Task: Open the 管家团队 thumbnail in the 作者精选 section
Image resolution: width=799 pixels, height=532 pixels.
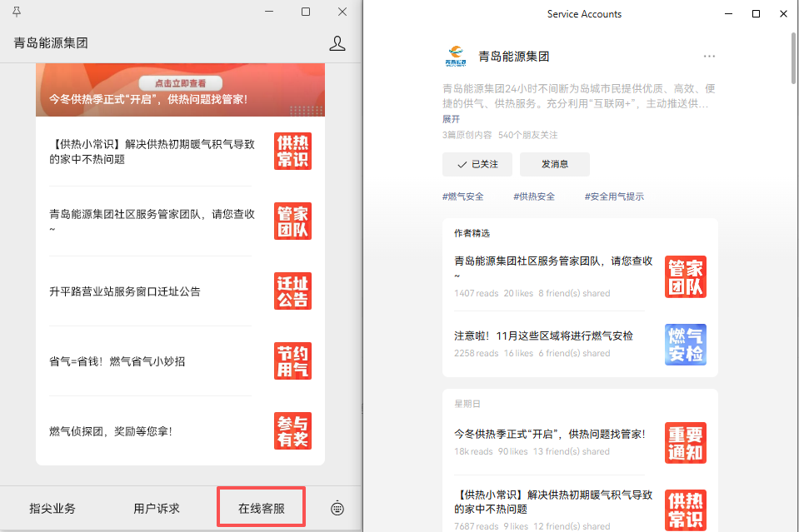Action: [686, 276]
